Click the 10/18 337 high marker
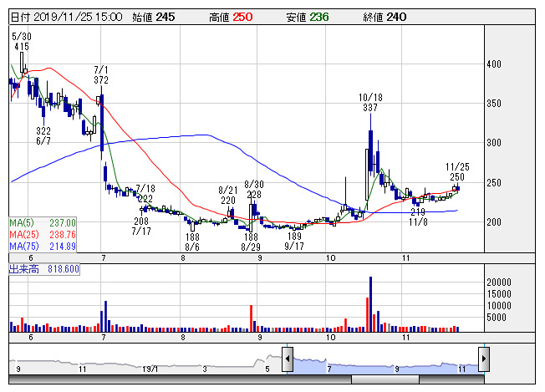This screenshot has height=392, width=545. pos(370,103)
